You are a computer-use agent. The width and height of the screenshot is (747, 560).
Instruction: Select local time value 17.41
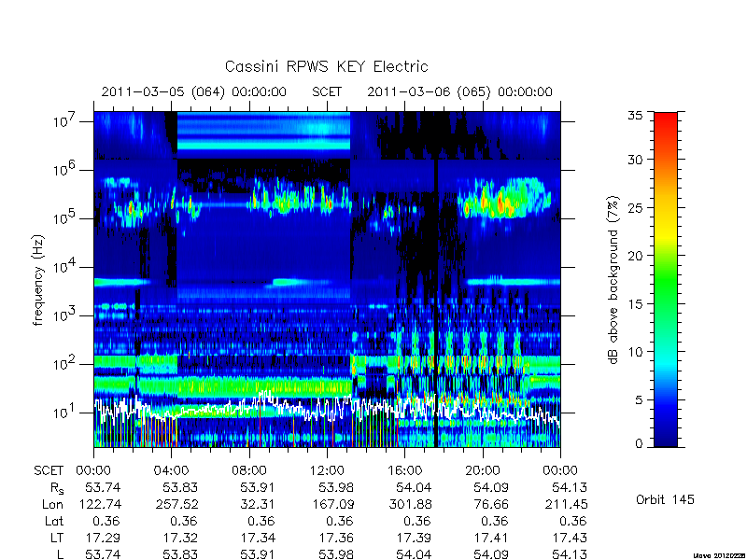pyautogui.click(x=492, y=538)
